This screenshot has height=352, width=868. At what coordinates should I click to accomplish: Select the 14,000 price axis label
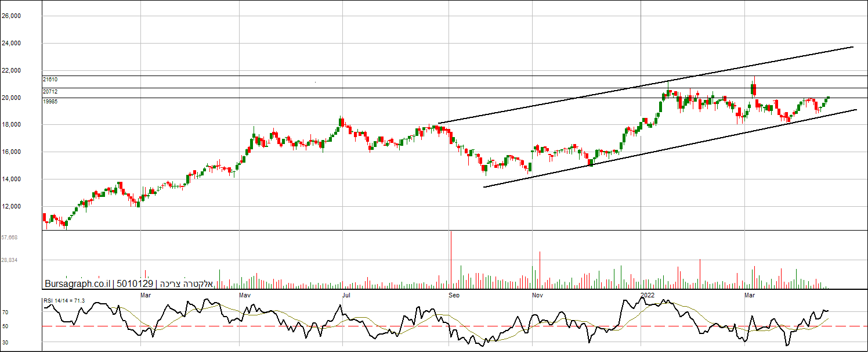[11, 179]
